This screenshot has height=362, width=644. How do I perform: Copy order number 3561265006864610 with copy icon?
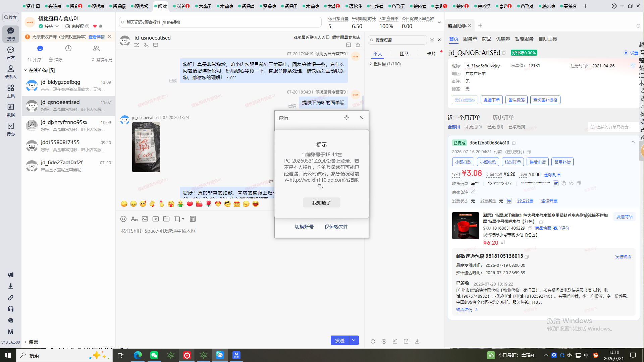click(514, 143)
